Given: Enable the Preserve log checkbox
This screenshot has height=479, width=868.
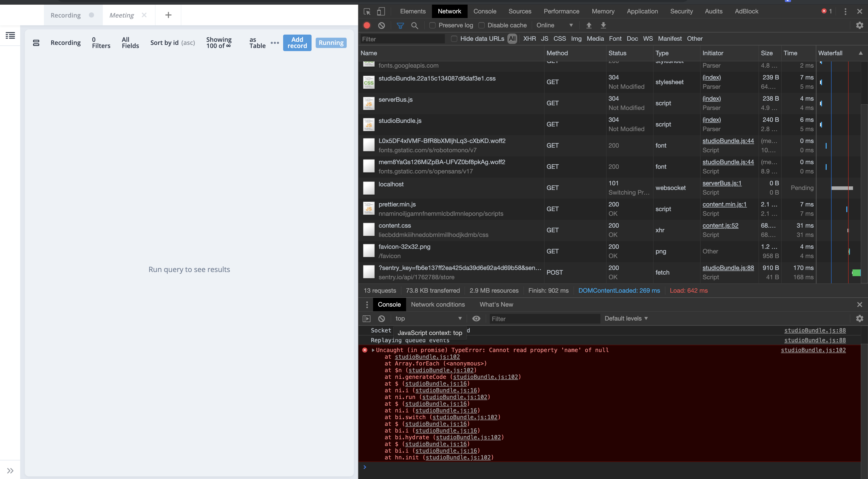Looking at the screenshot, I should click(432, 25).
